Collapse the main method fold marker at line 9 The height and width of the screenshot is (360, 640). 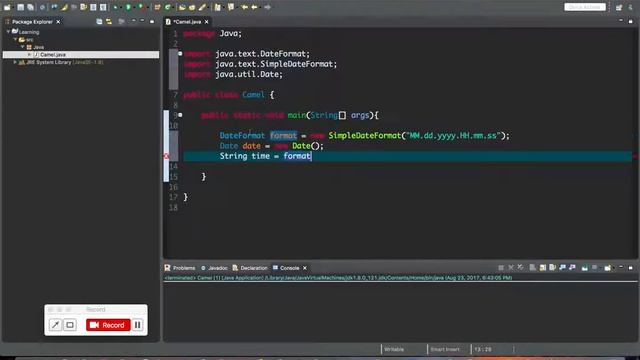point(180,115)
